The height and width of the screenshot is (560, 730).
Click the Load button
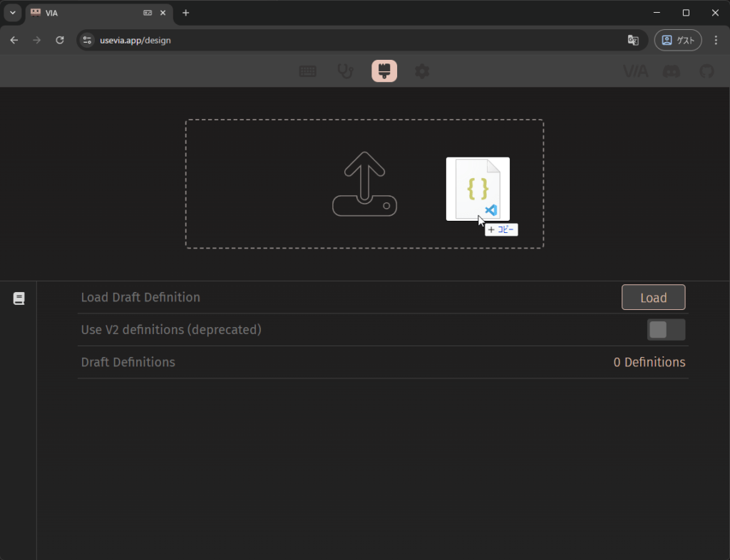(653, 297)
